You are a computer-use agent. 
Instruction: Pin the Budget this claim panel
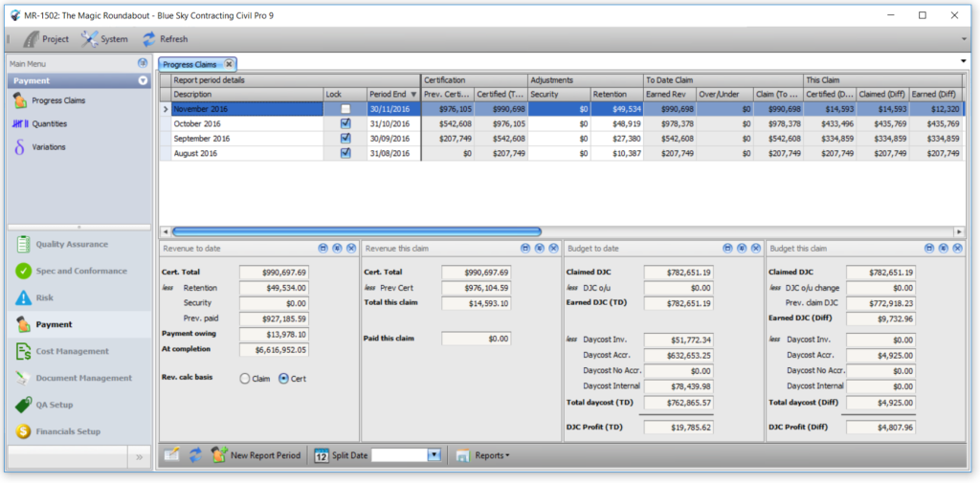[944, 248]
